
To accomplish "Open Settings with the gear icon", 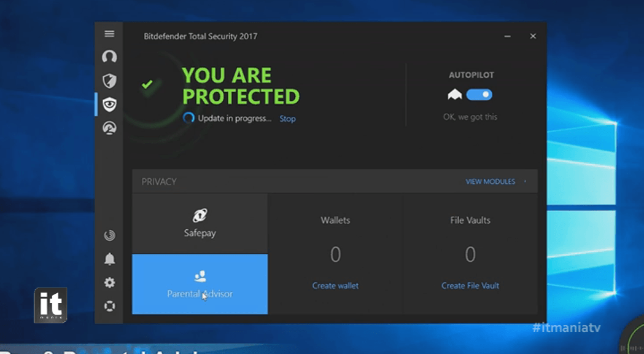I will 109,283.
